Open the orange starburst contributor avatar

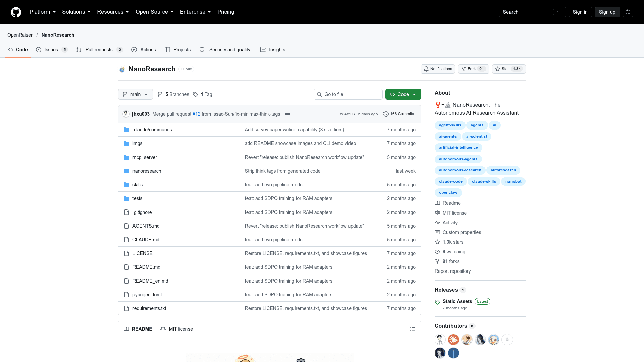453,340
